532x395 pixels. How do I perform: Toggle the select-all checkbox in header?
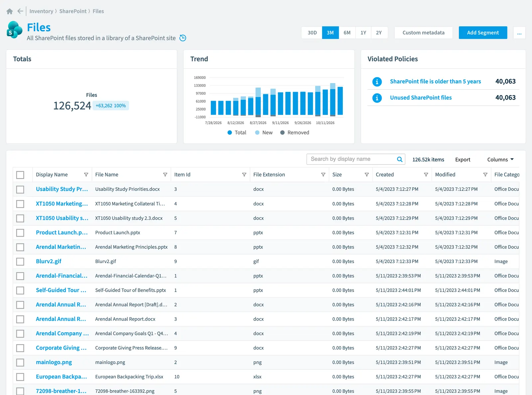tap(20, 175)
